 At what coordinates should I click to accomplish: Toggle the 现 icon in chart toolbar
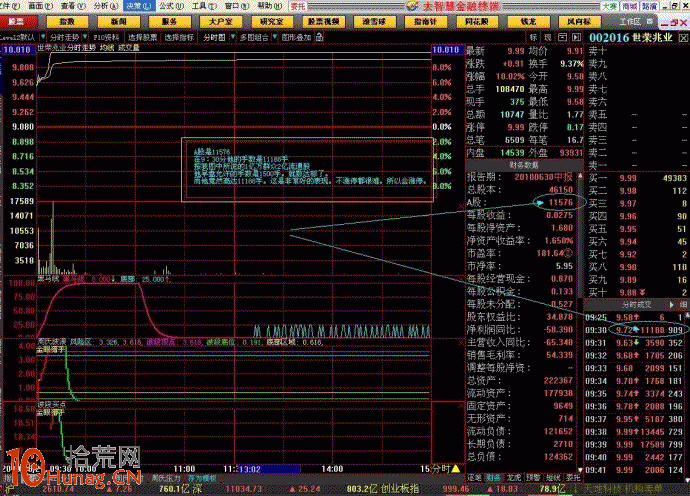(x=548, y=37)
